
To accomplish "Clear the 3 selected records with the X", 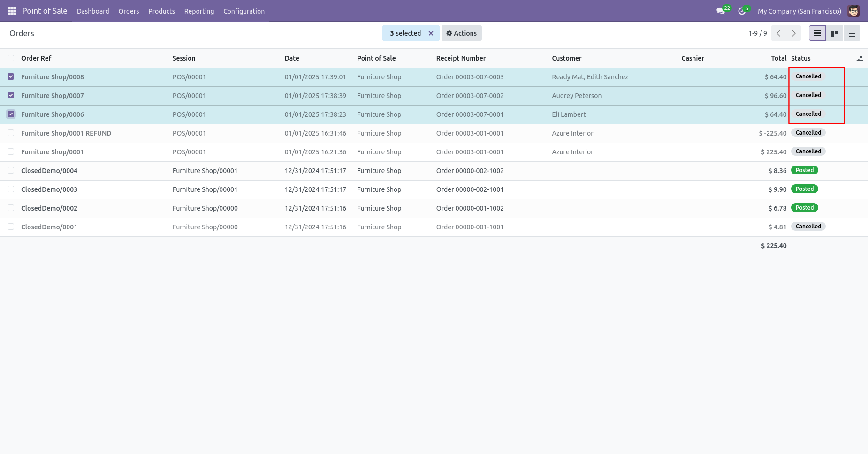I will [431, 33].
